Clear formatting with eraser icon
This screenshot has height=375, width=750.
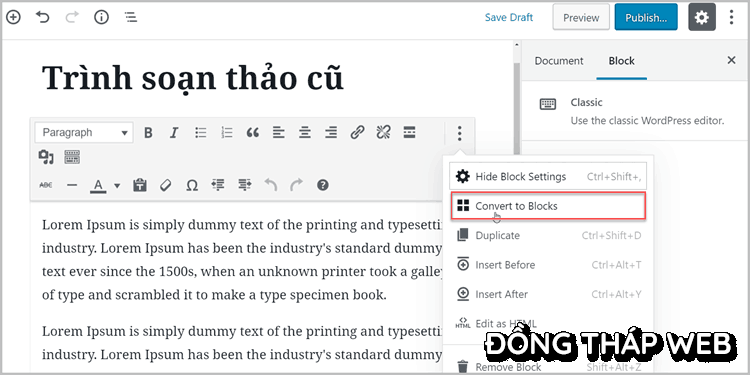(165, 185)
